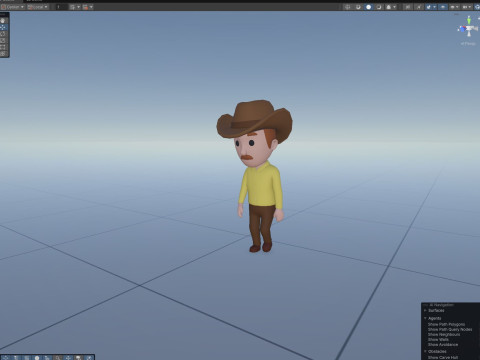Screen dimensions: 480x360
Task: Open the snap increment settings arrow
Action: point(91,7)
